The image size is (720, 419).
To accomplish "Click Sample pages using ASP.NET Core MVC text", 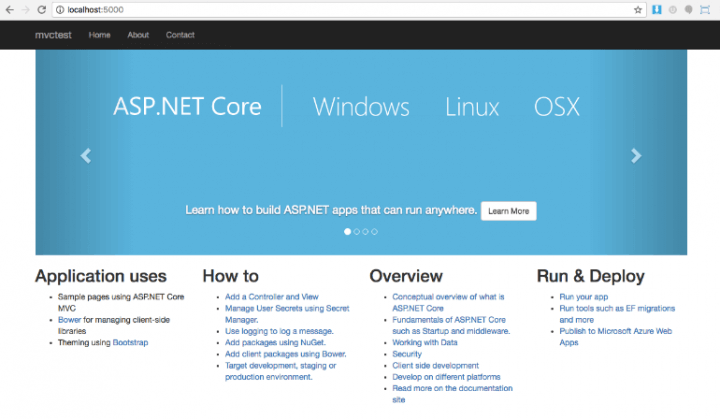I will coord(121,303).
